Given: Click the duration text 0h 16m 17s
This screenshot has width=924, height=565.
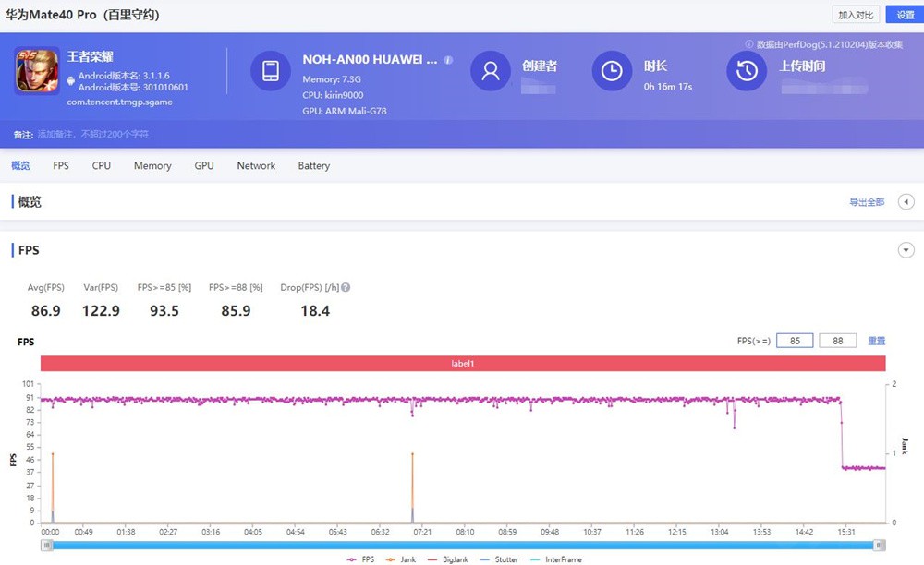Looking at the screenshot, I should coord(668,87).
